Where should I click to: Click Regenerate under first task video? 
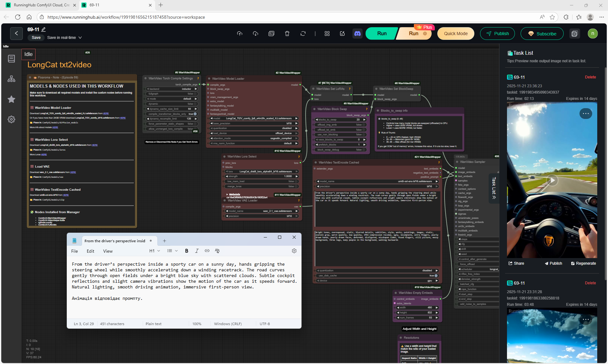(583, 263)
